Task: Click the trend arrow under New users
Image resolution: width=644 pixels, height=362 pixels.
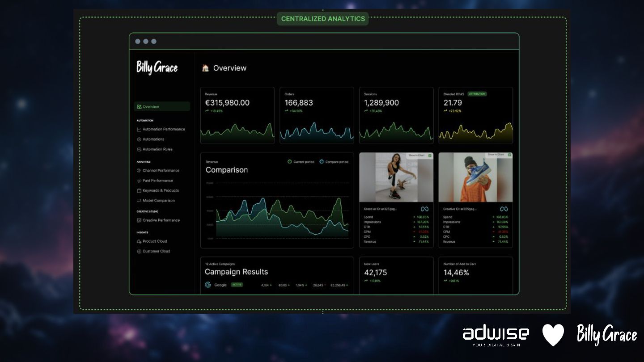Action: (x=366, y=281)
